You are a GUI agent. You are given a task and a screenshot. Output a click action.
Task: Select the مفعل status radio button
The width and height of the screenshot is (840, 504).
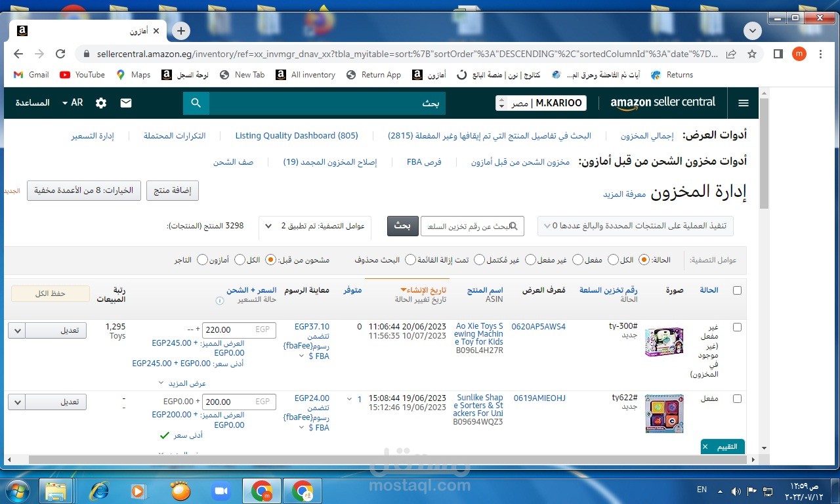[613, 260]
